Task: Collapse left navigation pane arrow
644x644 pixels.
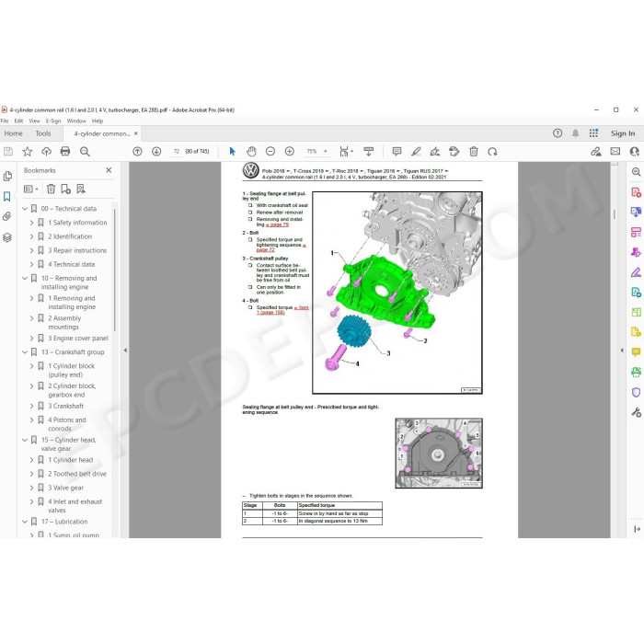Action: point(125,351)
